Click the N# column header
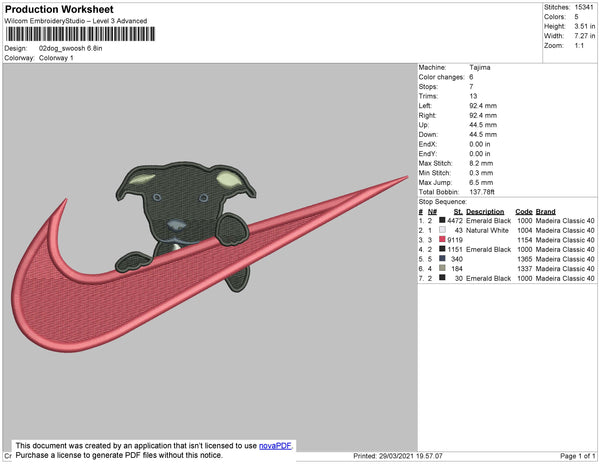The width and height of the screenshot is (600, 464). coord(432,212)
